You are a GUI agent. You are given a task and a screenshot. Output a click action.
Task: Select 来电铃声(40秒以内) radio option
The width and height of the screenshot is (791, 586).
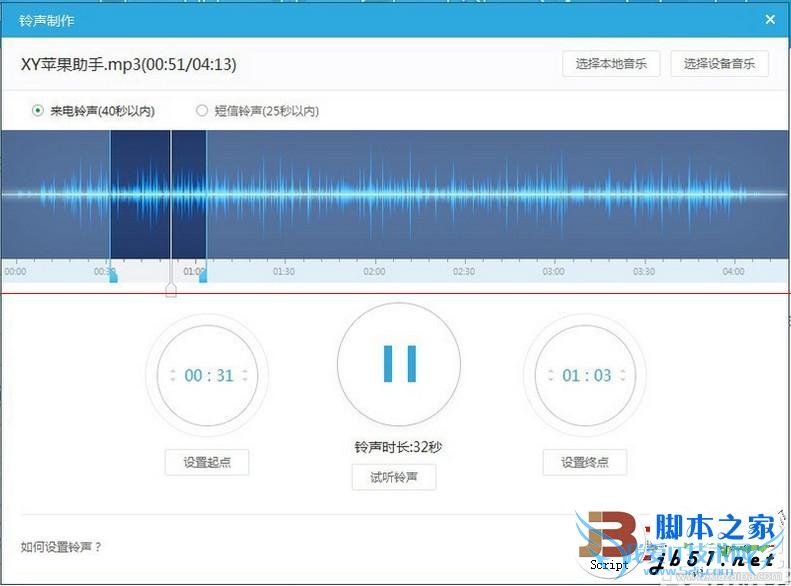(x=93, y=110)
